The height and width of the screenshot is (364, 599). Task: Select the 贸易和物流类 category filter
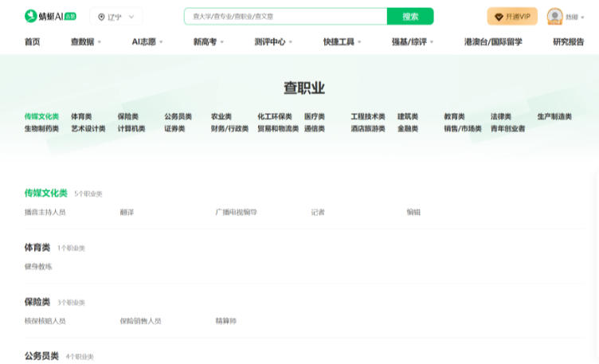[278, 129]
